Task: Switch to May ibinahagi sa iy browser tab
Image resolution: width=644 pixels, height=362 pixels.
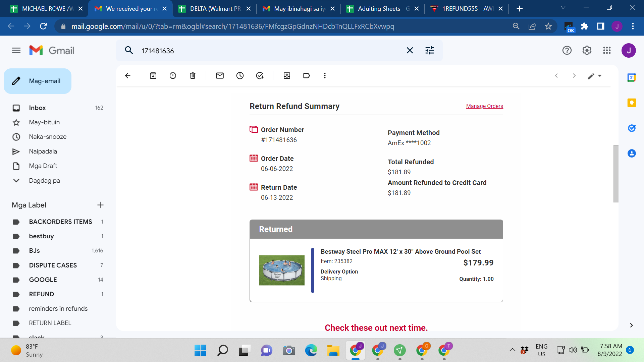Action: pyautogui.click(x=299, y=9)
